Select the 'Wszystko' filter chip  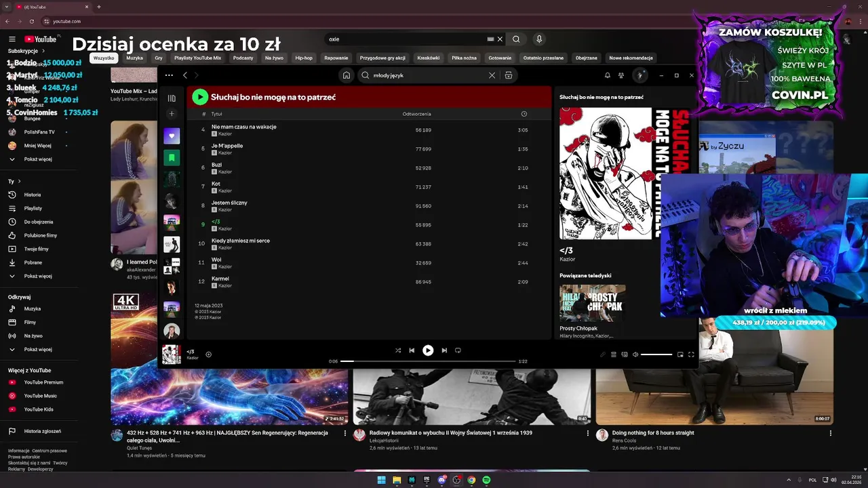point(104,58)
